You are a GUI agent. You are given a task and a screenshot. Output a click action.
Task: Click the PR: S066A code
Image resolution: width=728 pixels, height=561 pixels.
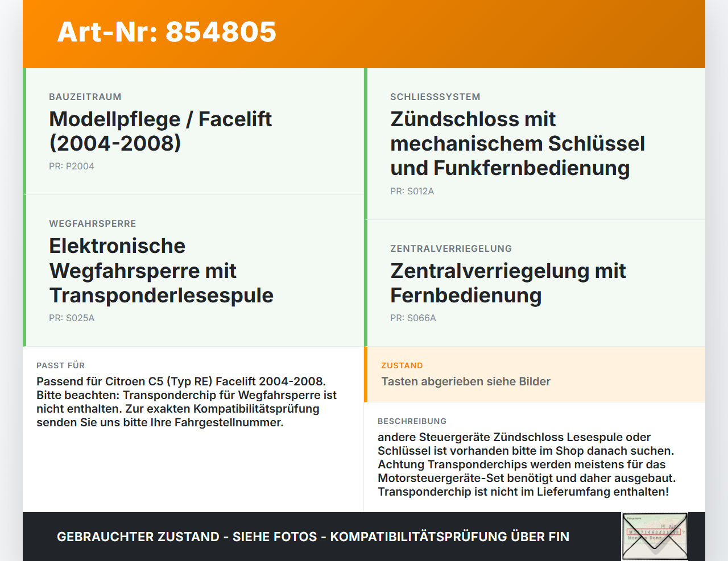pyautogui.click(x=413, y=318)
